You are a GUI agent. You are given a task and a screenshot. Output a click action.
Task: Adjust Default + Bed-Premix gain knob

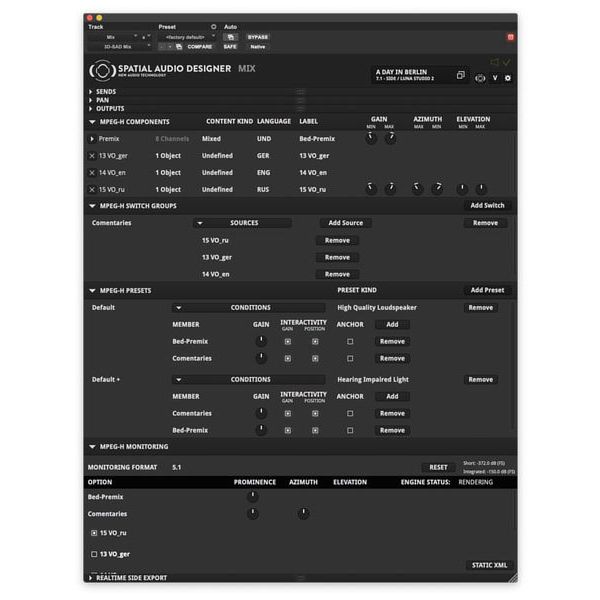click(261, 430)
